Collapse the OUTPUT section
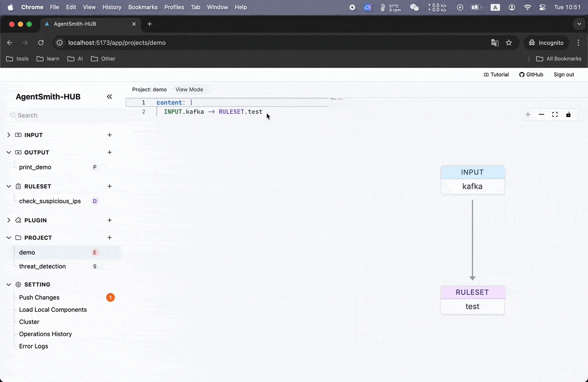The image size is (588, 382). (9, 152)
